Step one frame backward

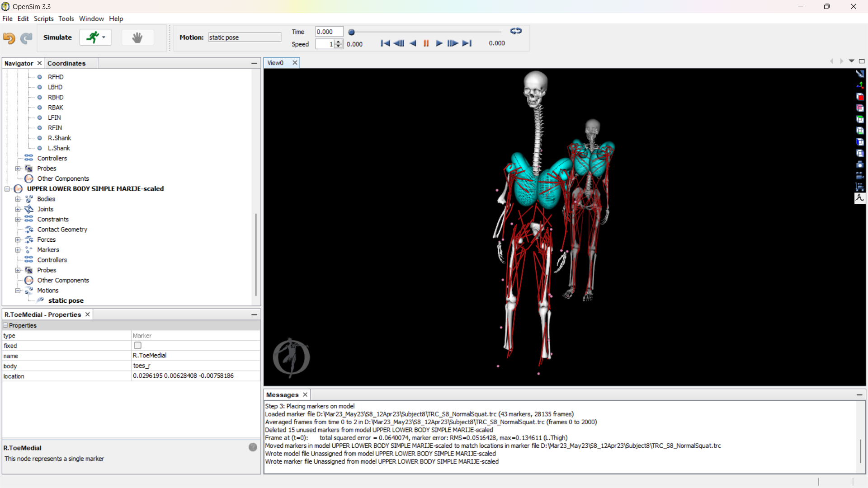pos(399,43)
